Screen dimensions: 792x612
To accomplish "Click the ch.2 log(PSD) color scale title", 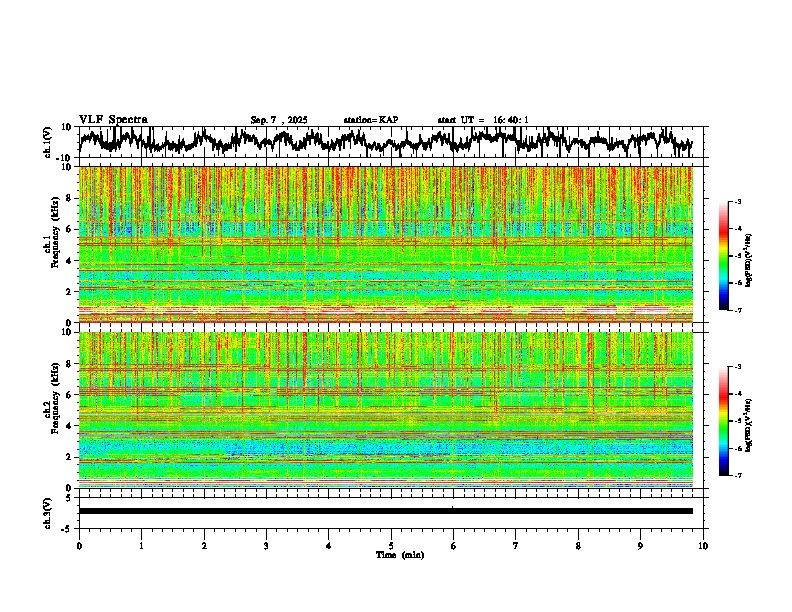I will (749, 425).
